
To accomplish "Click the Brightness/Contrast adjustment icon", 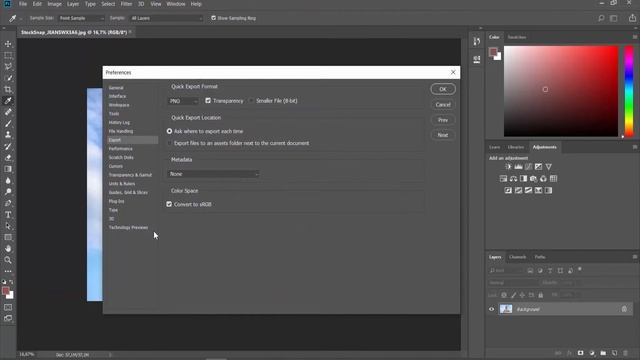I will click(x=508, y=167).
